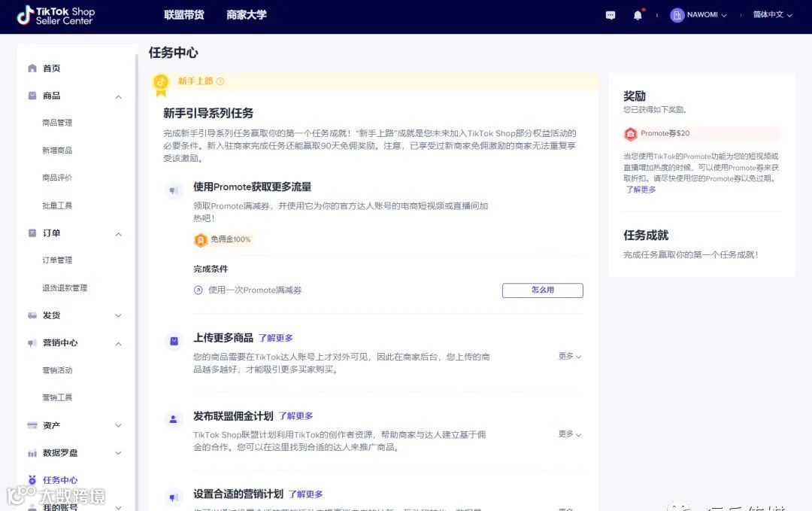Click the 新手引导系列任务 heading

tap(208, 113)
